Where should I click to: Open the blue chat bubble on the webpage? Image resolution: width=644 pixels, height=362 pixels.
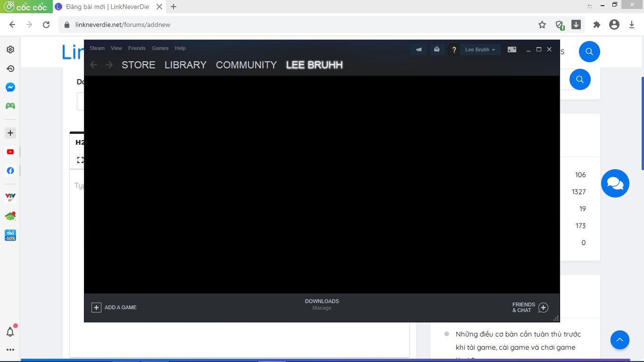(615, 183)
